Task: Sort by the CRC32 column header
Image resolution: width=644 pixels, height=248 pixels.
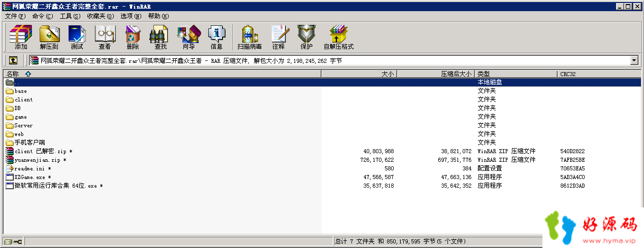Action: point(599,74)
